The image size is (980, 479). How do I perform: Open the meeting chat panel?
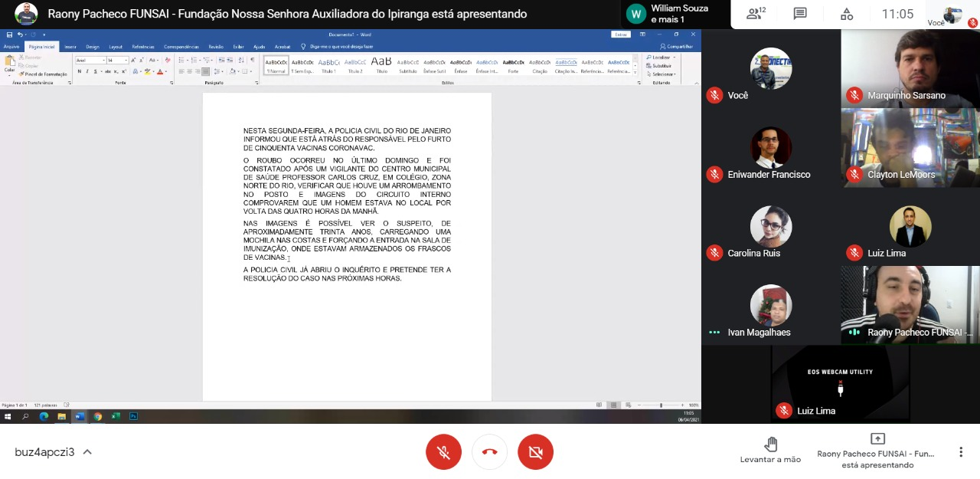[800, 14]
